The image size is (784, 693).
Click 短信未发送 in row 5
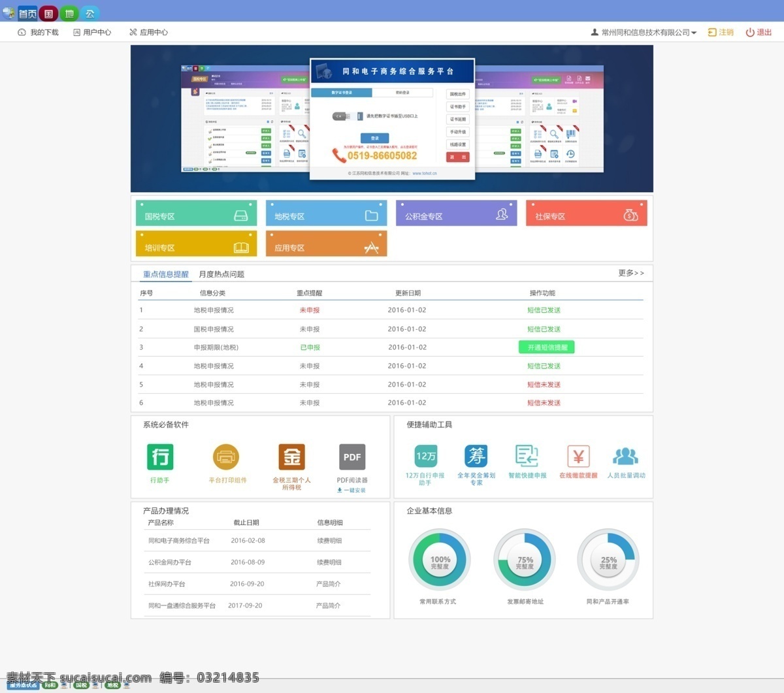544,385
